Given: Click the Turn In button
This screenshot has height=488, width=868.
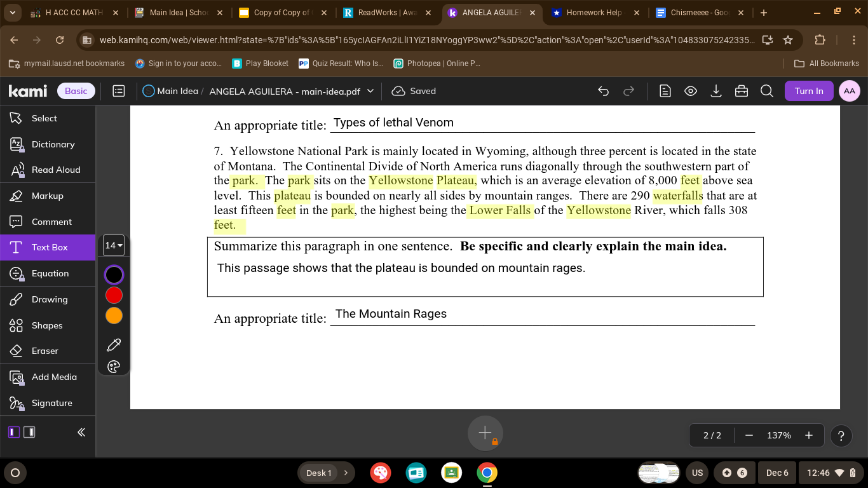Looking at the screenshot, I should click(x=809, y=91).
